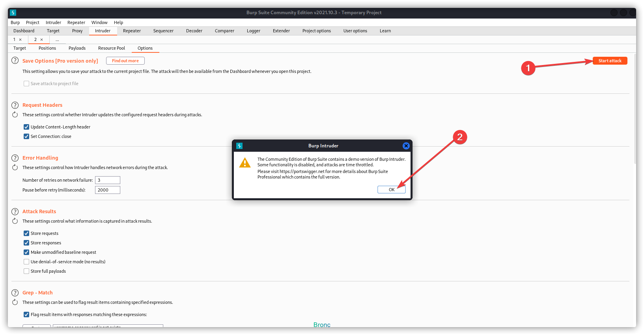644x335 pixels.
Task: Select Intruder attack tab 2
Action: [35, 39]
